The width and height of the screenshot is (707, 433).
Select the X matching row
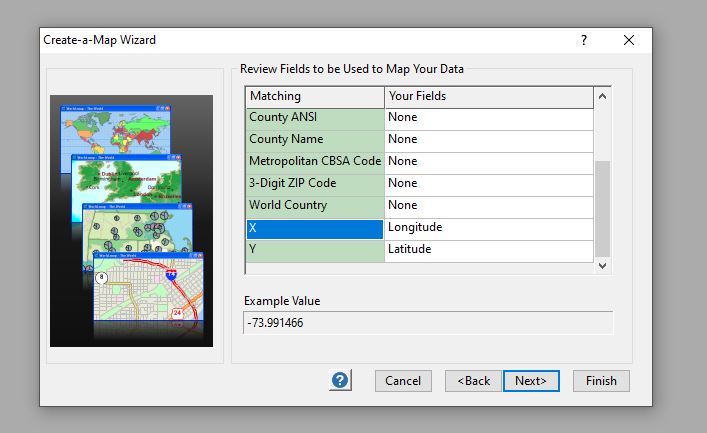pyautogui.click(x=315, y=228)
